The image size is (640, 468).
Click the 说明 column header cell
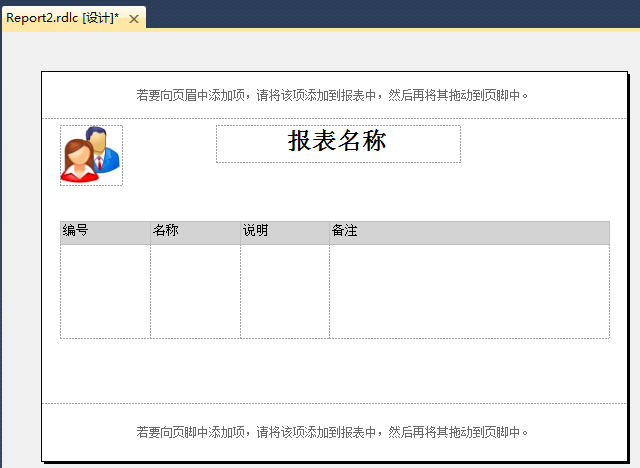click(285, 233)
